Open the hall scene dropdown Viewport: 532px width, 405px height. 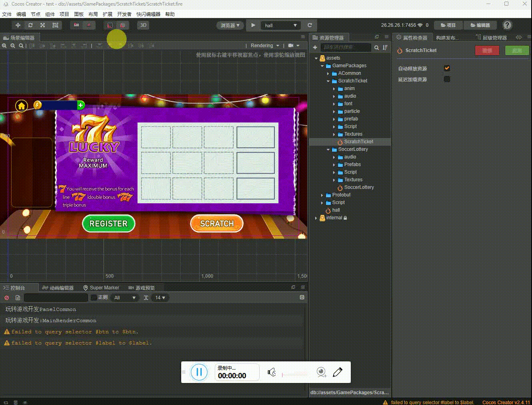[281, 25]
